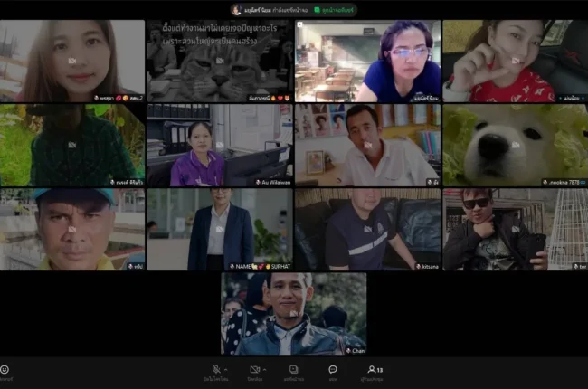Expand the microphone options arrow
The height and width of the screenshot is (389, 588).
pyautogui.click(x=226, y=369)
